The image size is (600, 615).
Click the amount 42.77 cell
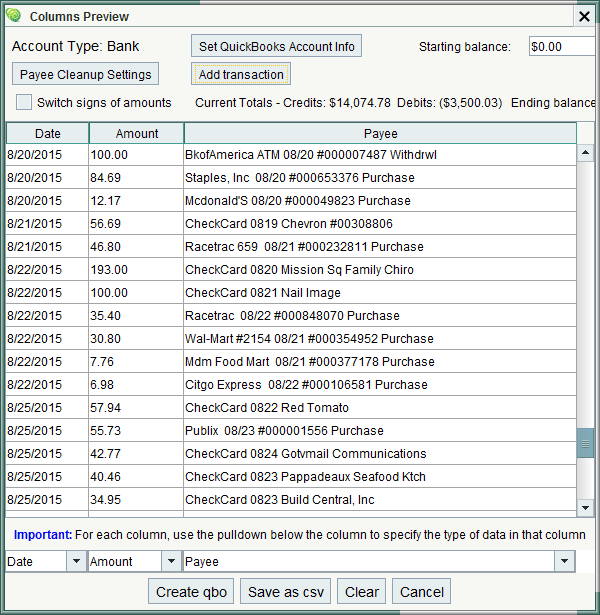(x=136, y=453)
